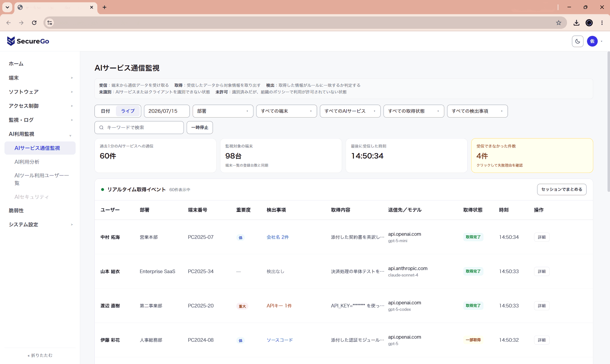This screenshot has height=364, width=610.
Task: Open a new browser tab
Action: [x=105, y=7]
